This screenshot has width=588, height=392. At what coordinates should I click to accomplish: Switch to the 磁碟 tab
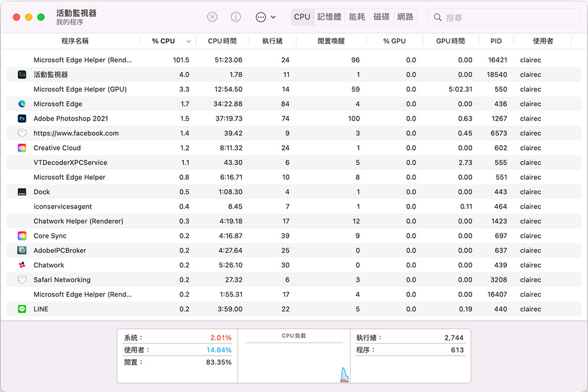tap(382, 17)
